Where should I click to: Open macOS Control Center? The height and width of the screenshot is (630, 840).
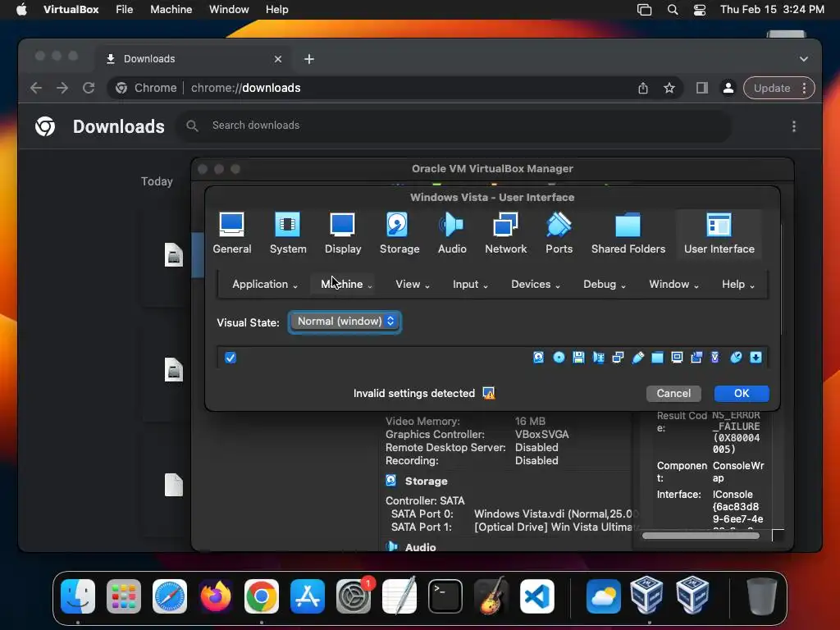point(699,10)
